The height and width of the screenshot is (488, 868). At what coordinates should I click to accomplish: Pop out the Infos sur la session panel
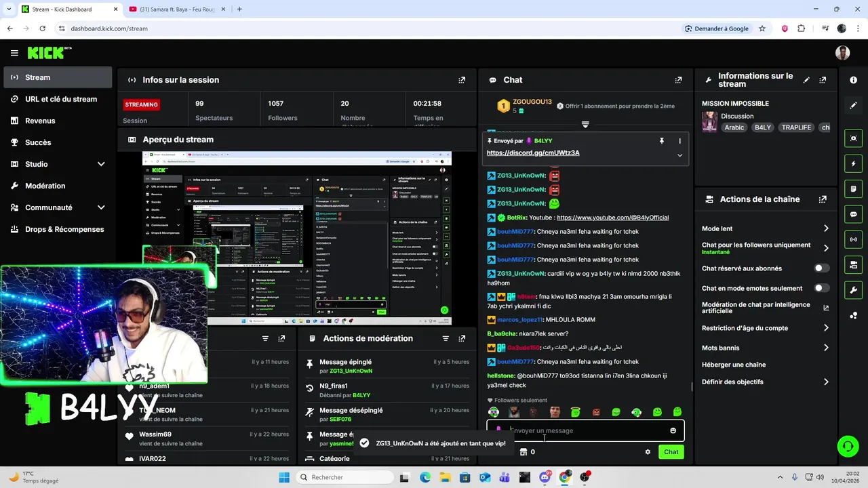point(462,80)
